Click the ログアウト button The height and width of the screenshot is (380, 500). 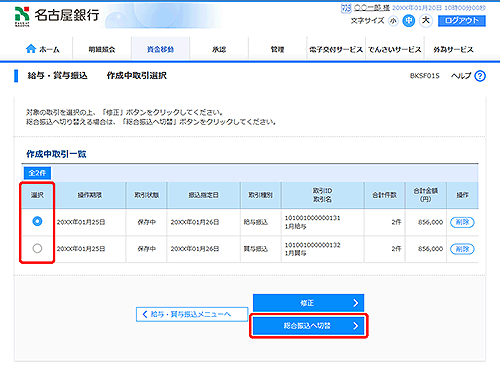(x=462, y=21)
